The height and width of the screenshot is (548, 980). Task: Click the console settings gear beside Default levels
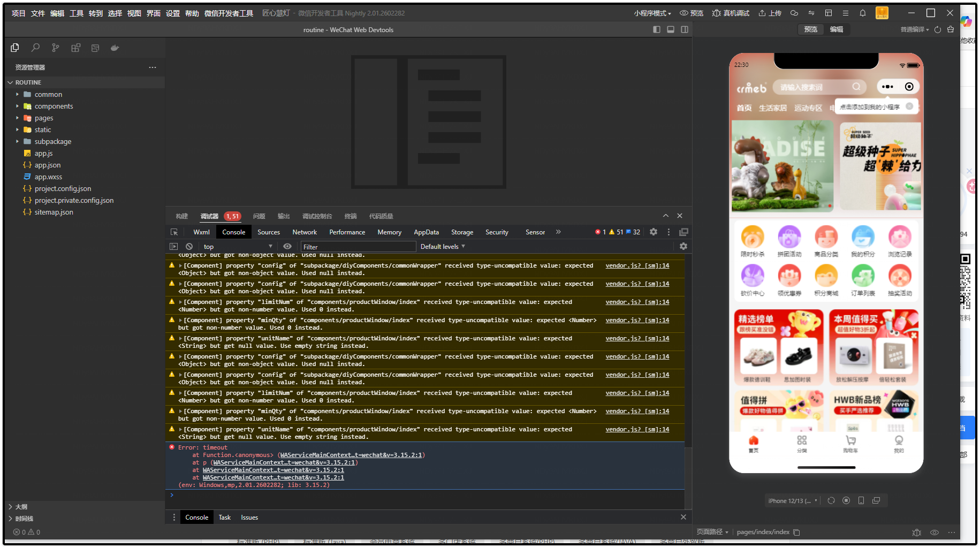[x=683, y=246]
